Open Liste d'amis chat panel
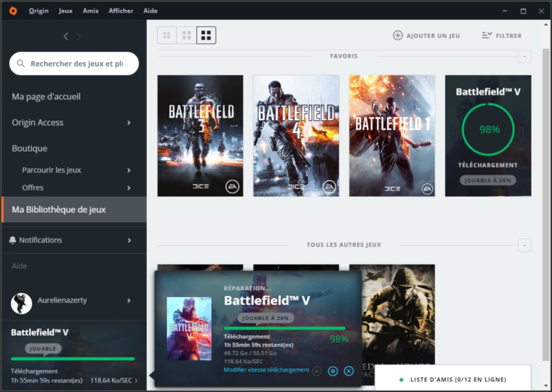The width and height of the screenshot is (552, 392). pyautogui.click(x=453, y=379)
